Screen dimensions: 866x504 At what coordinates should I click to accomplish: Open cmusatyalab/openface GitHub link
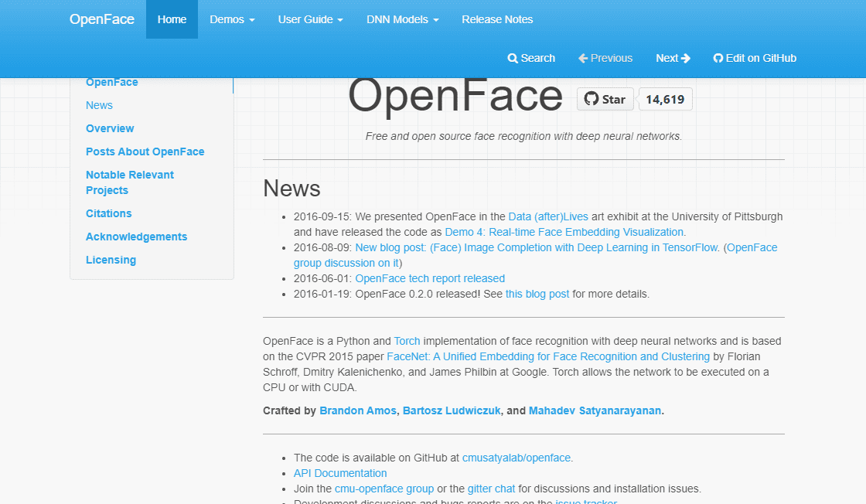[516, 458]
